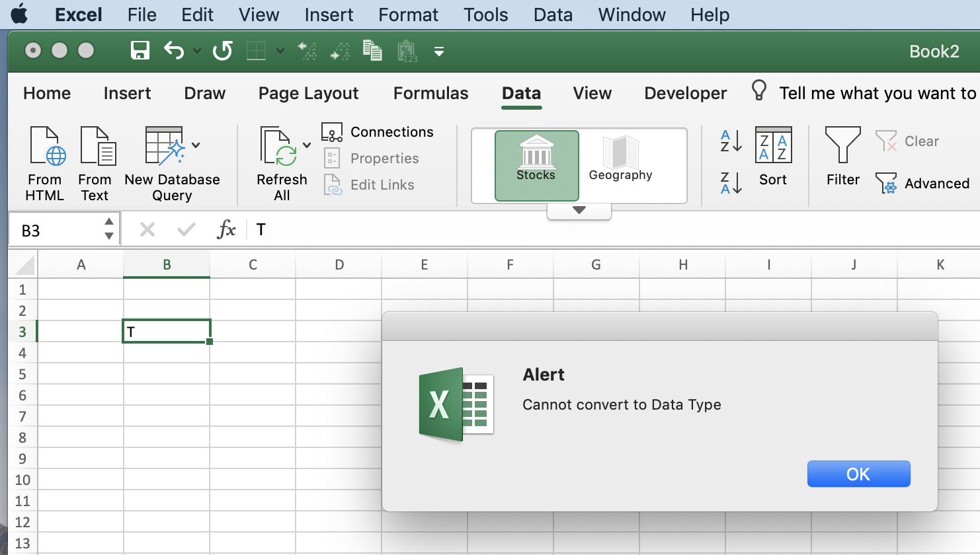The image size is (980, 555).
Task: Select row 12 header
Action: [x=22, y=522]
